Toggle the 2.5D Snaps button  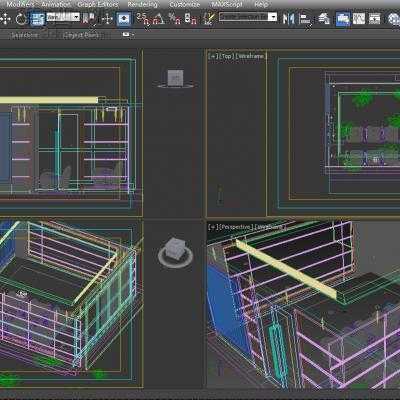[x=144, y=19]
